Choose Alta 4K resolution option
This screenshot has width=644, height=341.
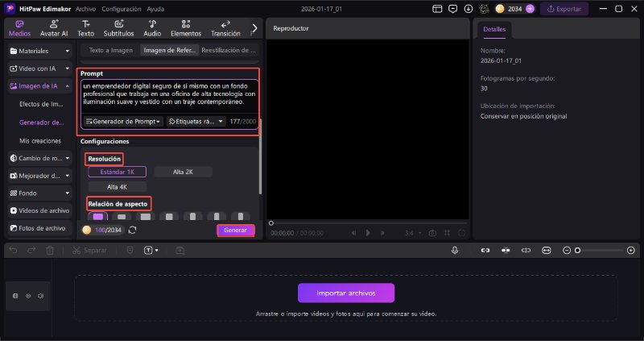coord(117,186)
